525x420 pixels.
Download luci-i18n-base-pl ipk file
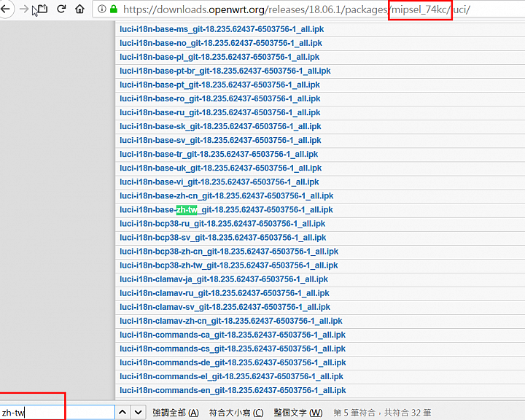coord(219,57)
